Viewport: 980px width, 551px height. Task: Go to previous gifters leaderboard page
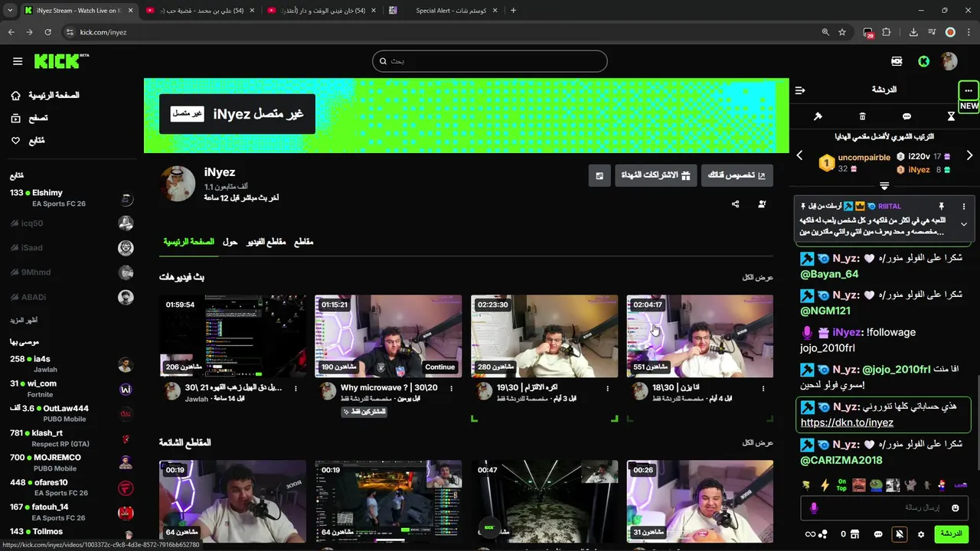pos(800,155)
